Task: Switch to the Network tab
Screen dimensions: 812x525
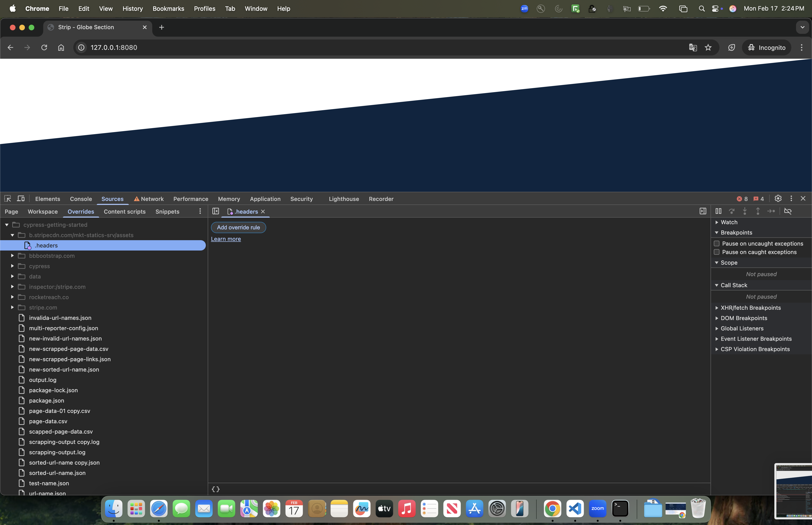Action: pyautogui.click(x=152, y=199)
